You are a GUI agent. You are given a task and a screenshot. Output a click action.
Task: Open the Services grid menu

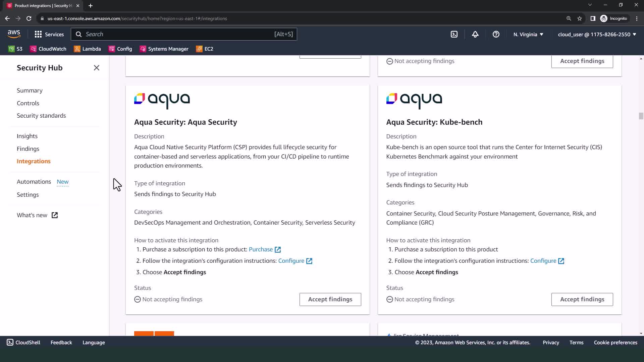click(49, 34)
